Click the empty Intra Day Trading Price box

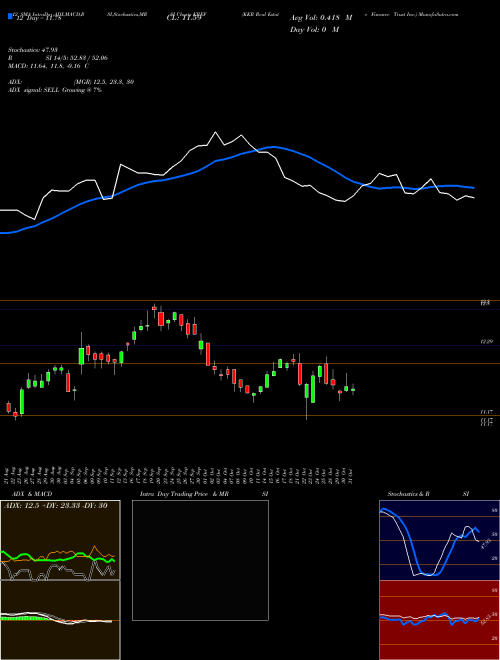[x=200, y=560]
